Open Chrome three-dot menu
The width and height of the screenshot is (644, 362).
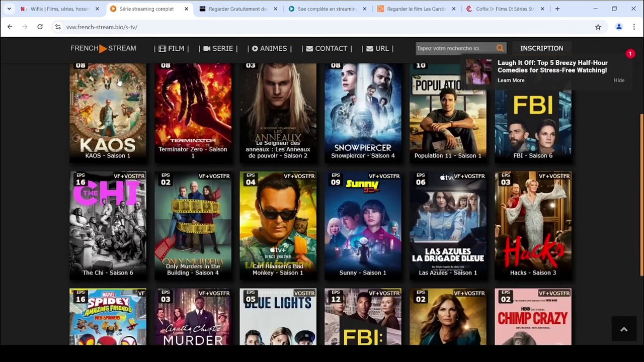click(634, 27)
